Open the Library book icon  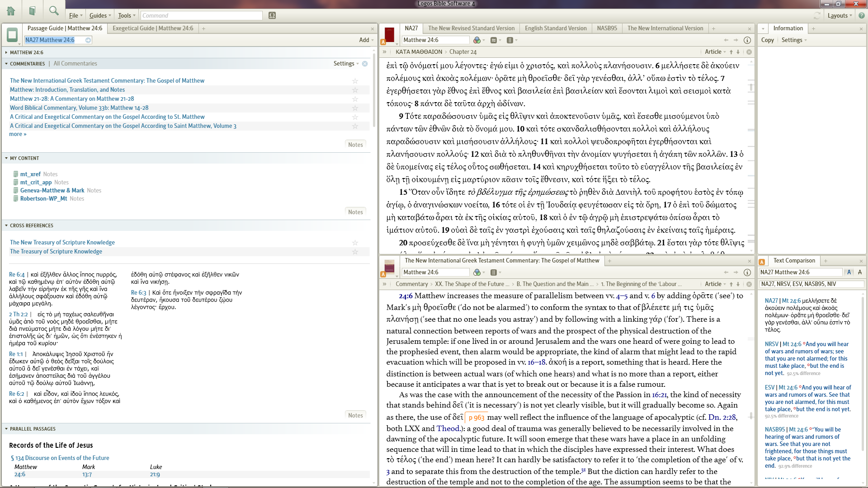32,11
